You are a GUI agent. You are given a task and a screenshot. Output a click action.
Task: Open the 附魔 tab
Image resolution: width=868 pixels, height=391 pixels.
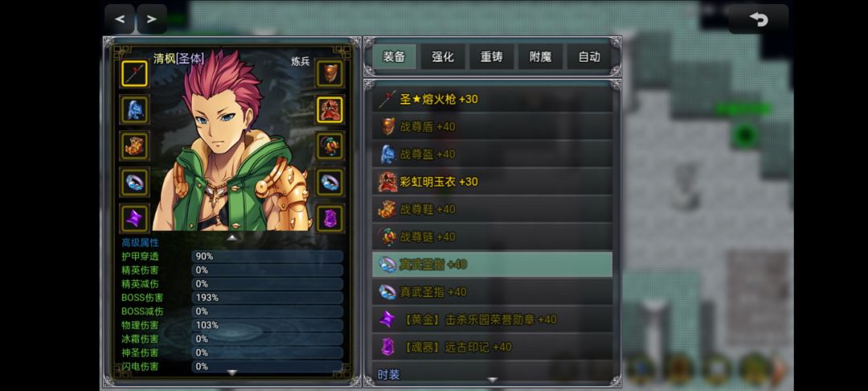540,57
